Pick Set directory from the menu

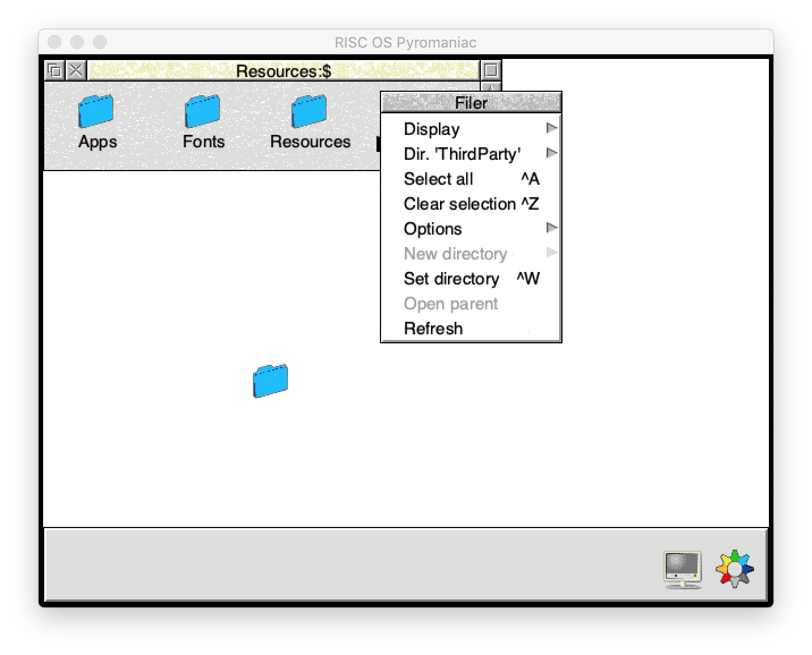point(451,279)
